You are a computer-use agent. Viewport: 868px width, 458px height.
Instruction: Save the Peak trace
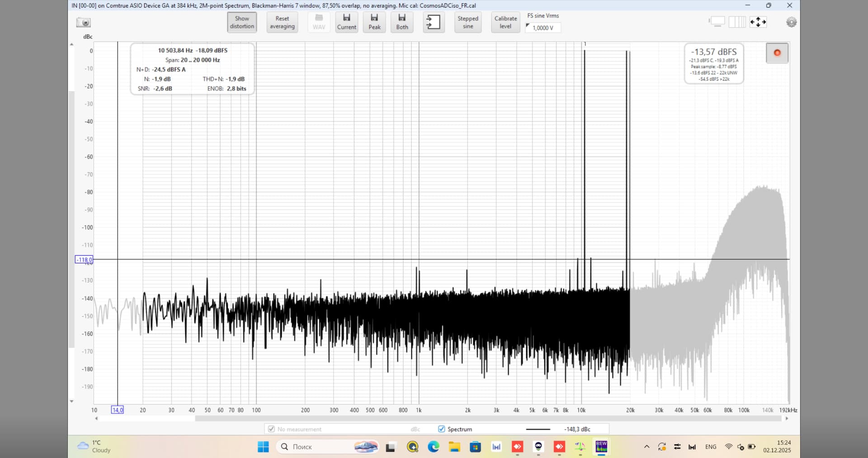[x=374, y=22]
